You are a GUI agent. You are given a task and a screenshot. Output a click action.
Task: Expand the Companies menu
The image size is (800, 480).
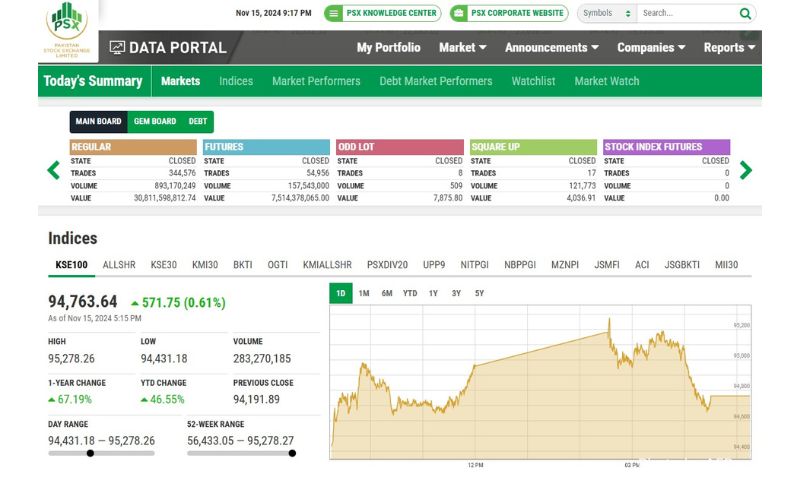[651, 47]
